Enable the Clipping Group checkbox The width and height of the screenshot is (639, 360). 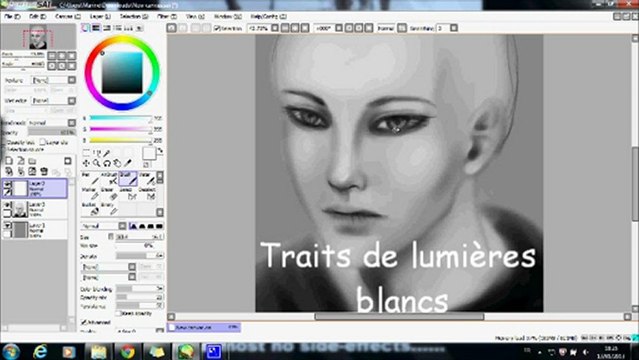point(42,142)
